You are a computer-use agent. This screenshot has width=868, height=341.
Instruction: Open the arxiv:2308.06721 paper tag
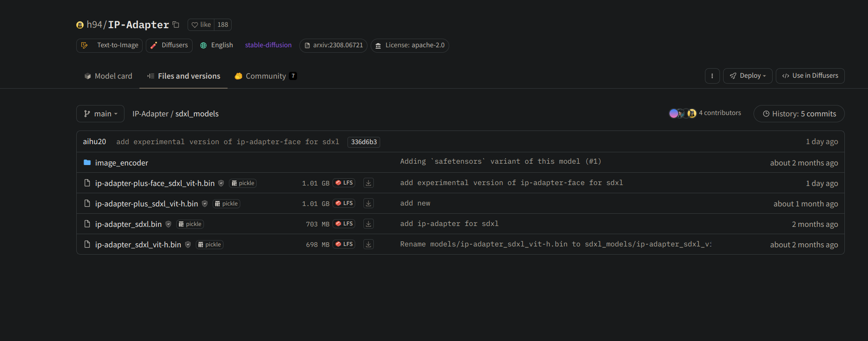(x=333, y=45)
